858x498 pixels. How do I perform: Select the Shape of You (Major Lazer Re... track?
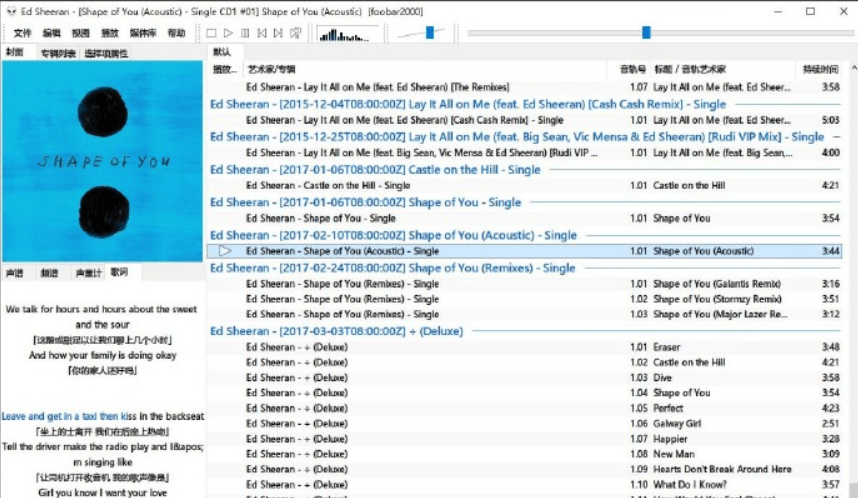(x=525, y=315)
